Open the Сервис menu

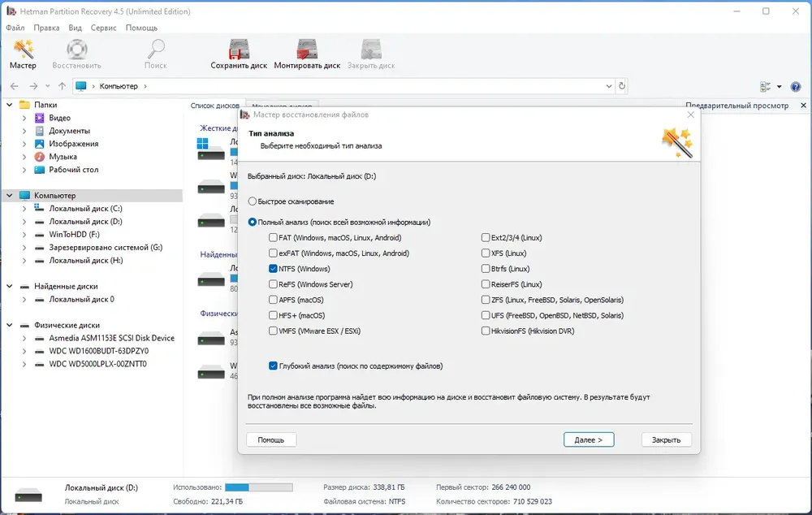[103, 28]
